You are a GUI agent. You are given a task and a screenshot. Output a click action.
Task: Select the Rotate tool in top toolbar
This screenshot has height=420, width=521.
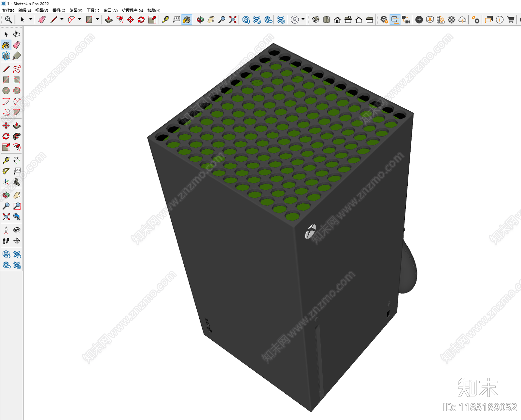141,20
